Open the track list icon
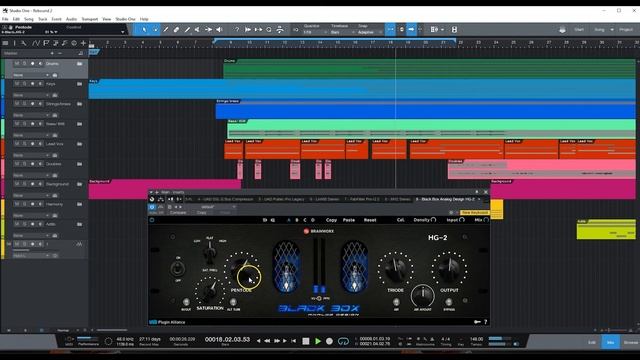The image size is (640, 360). (5, 43)
